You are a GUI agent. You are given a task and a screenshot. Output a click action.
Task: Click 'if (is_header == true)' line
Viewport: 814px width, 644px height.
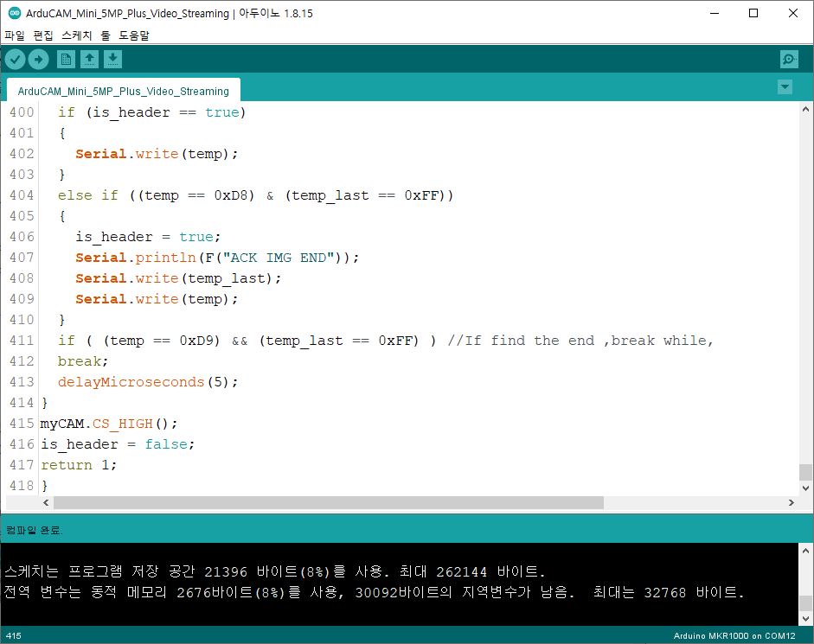pos(151,112)
